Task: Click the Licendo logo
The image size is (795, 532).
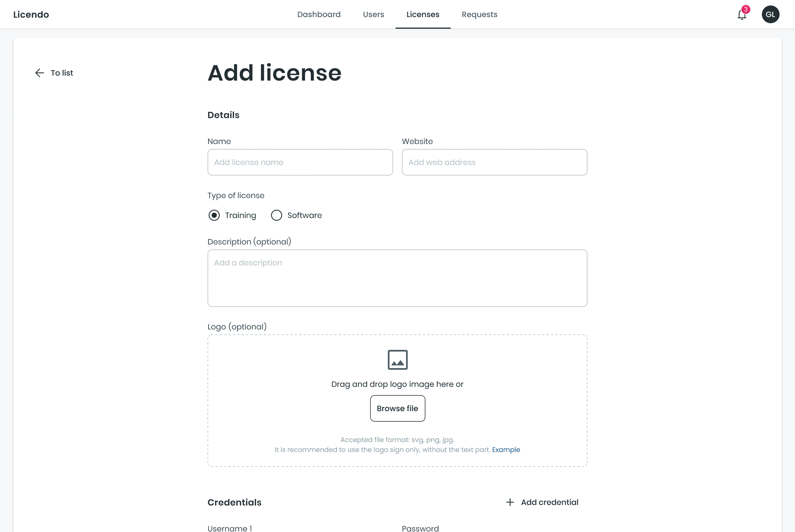Action: [31, 15]
